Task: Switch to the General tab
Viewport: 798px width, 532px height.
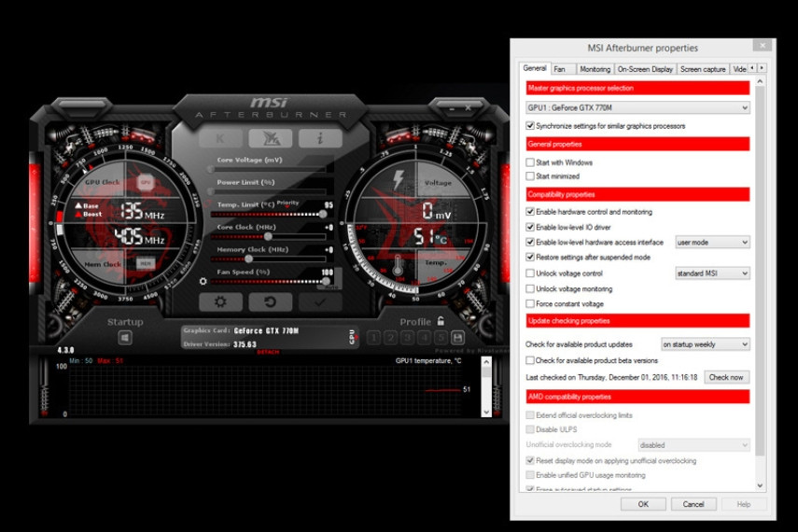Action: [535, 68]
